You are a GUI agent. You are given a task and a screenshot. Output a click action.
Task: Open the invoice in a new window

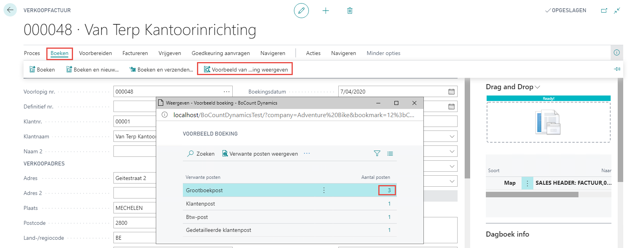[x=604, y=11]
